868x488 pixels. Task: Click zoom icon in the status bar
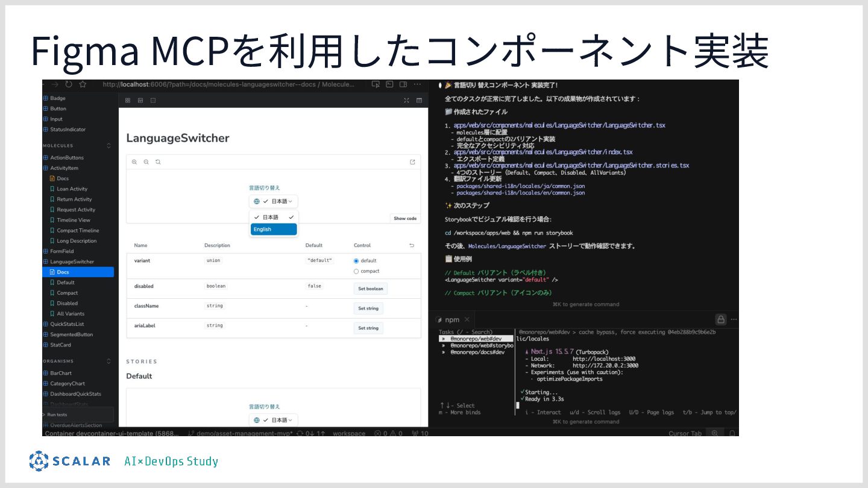715,433
